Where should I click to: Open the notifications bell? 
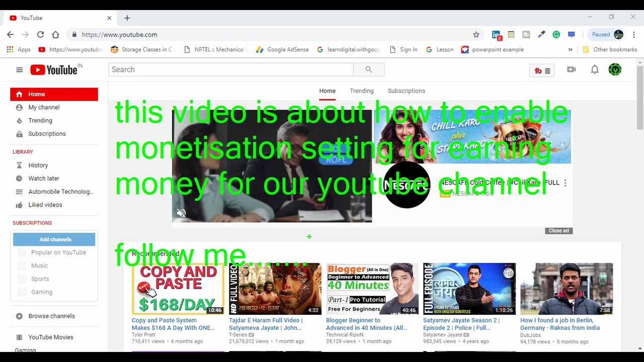pos(595,69)
